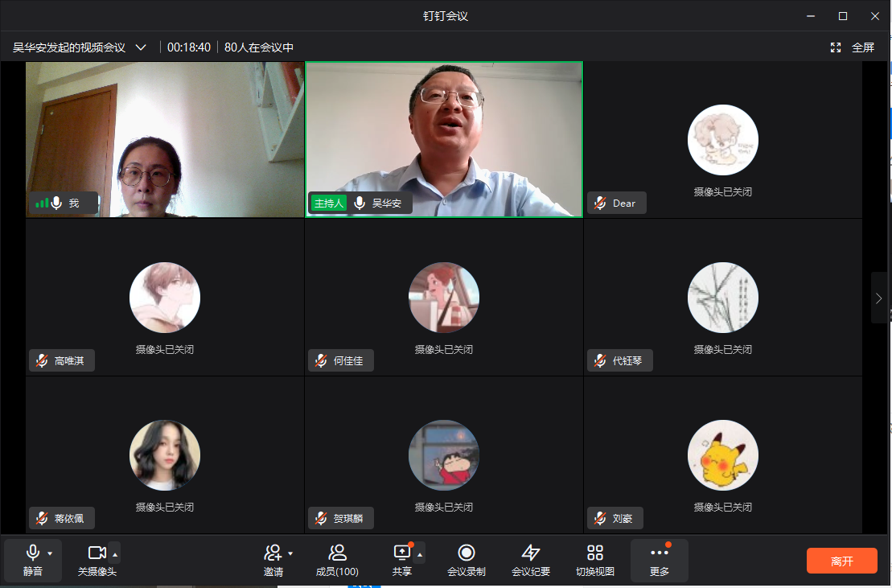Screen dimensions: 892x588
Task: Click the 共享 screen share icon
Action: coord(401,553)
